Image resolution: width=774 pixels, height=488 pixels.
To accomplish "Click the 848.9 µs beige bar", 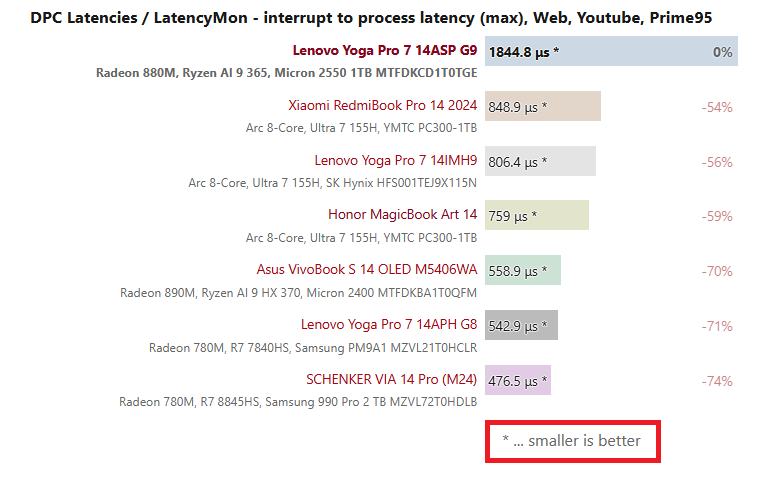I will pyautogui.click(x=543, y=106).
